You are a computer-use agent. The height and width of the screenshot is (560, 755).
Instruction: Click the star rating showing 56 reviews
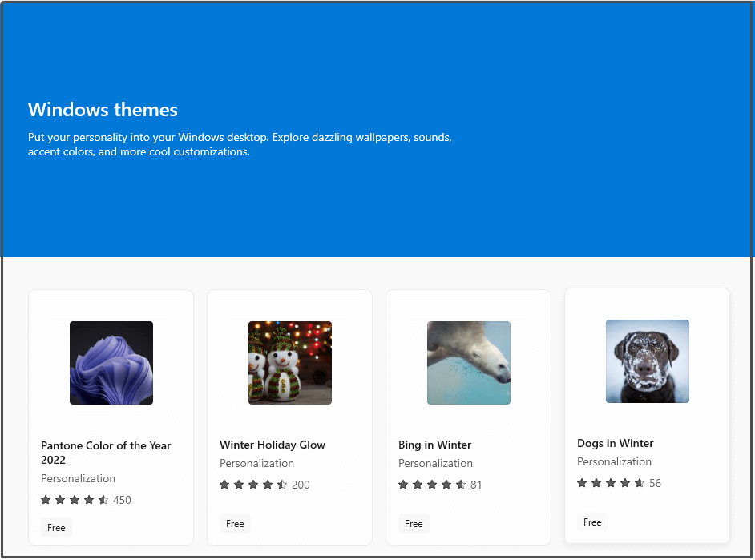click(x=619, y=484)
